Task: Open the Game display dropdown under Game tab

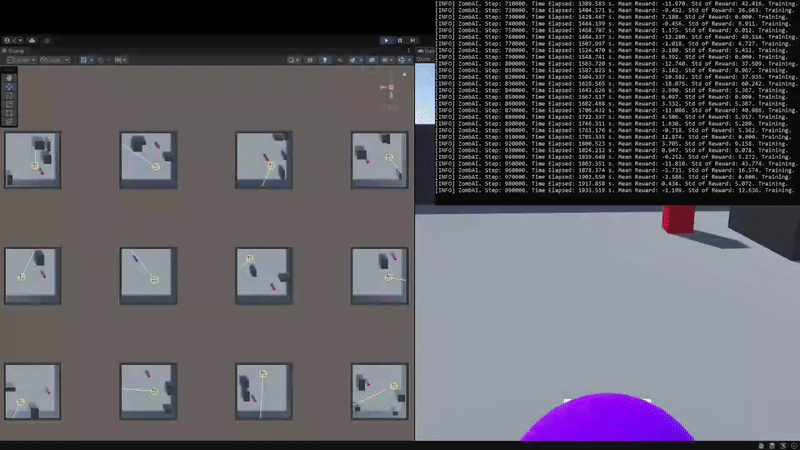Action: (425, 59)
